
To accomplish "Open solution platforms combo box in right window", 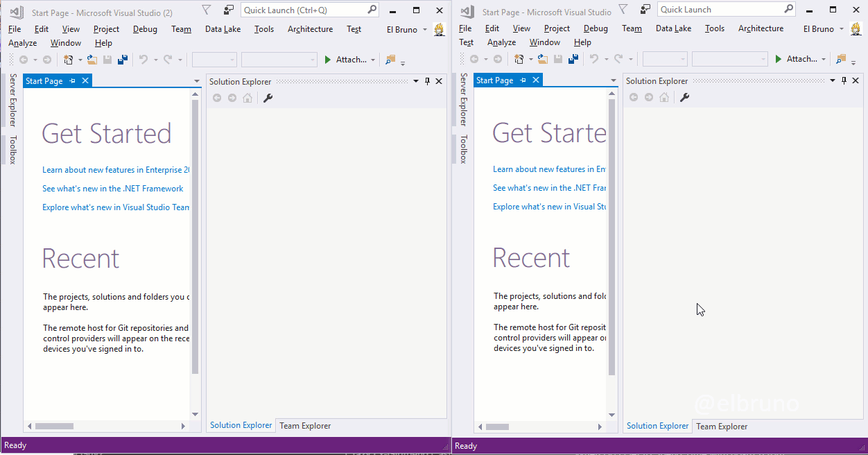I will coord(729,59).
